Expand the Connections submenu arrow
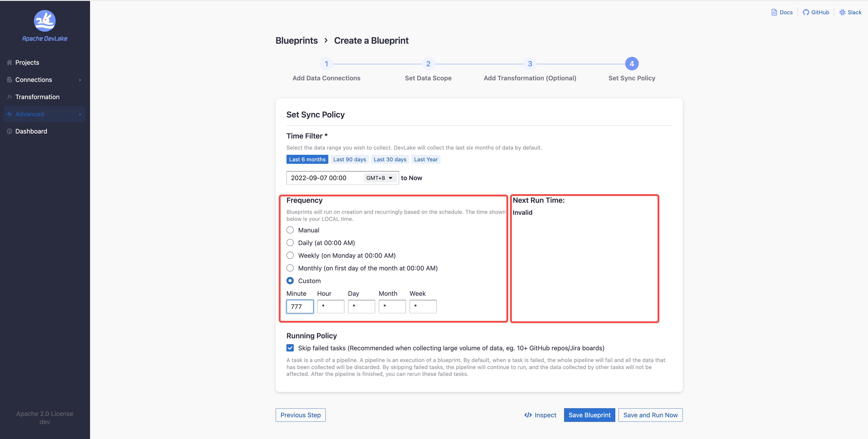 tap(80, 80)
